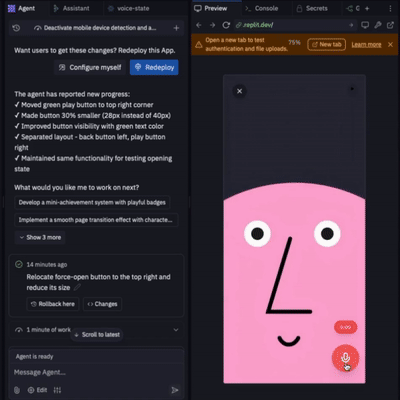Image resolution: width=400 pixels, height=400 pixels.
Task: Add a new tab with plus icon
Action: click(367, 8)
